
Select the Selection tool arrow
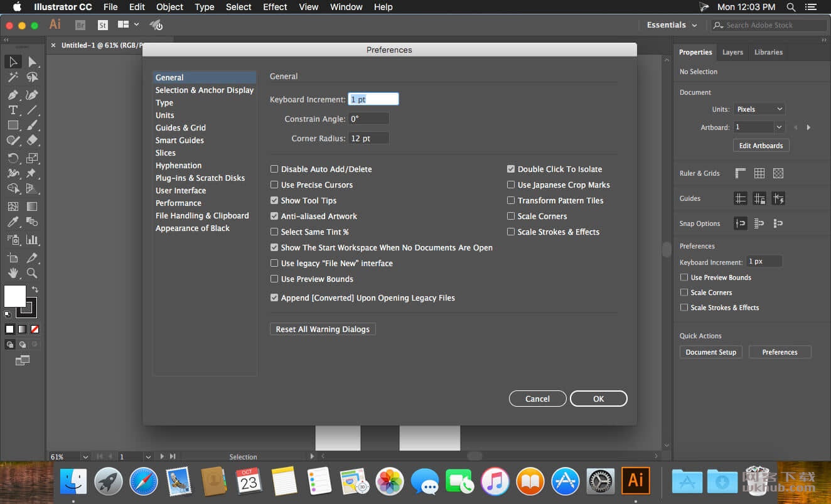click(x=13, y=62)
